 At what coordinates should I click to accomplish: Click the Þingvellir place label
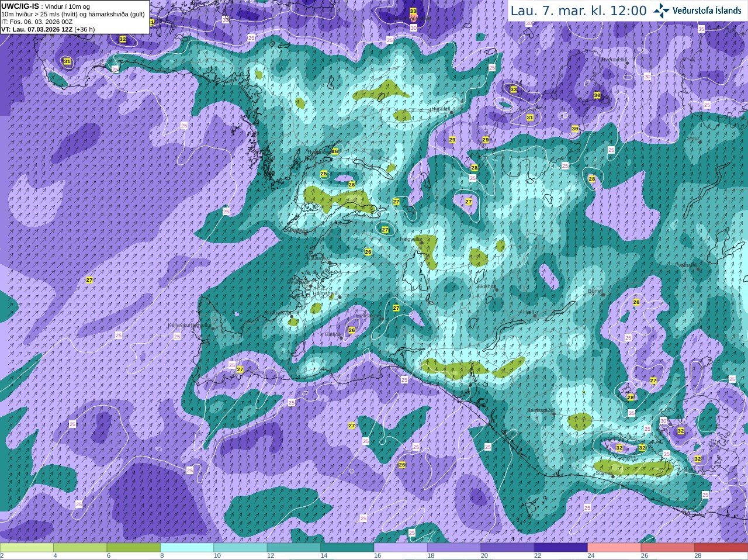click(410, 239)
